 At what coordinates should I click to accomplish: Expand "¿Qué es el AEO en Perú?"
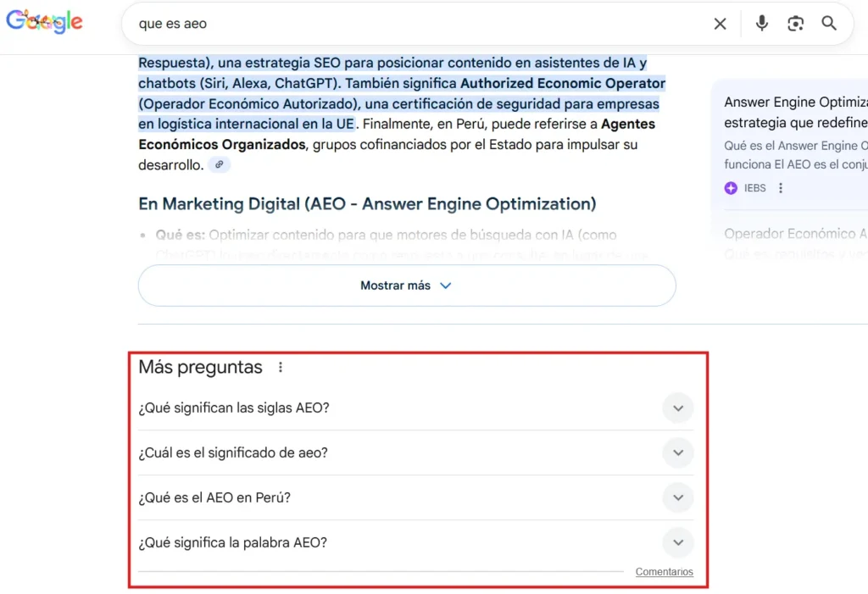[415, 497]
